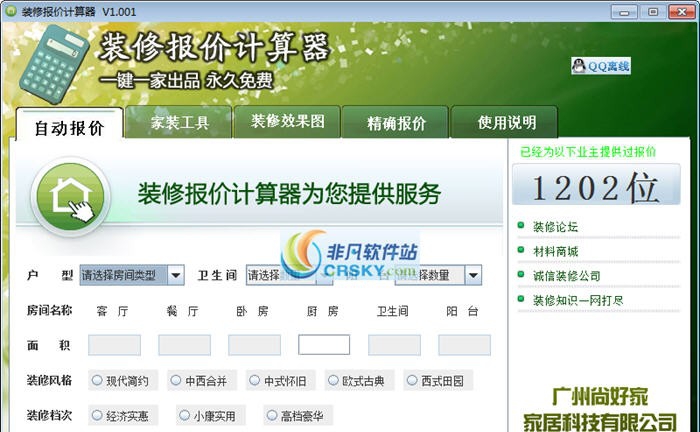Open the 装修效果图 tab
This screenshot has width=700, height=432.
tap(288, 122)
